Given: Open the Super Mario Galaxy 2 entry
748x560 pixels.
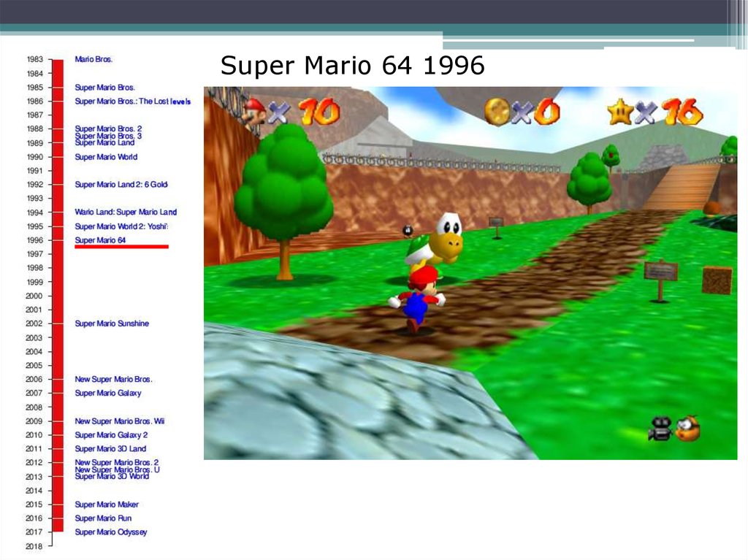Looking at the screenshot, I should (x=111, y=435).
